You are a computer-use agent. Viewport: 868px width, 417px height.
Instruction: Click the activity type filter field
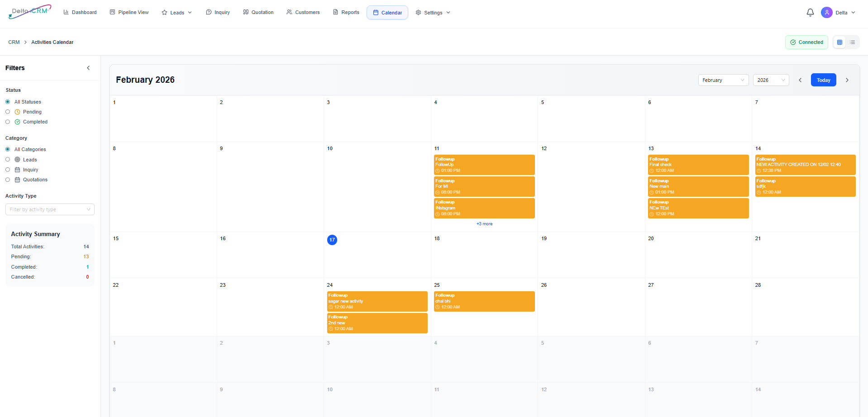pos(50,209)
